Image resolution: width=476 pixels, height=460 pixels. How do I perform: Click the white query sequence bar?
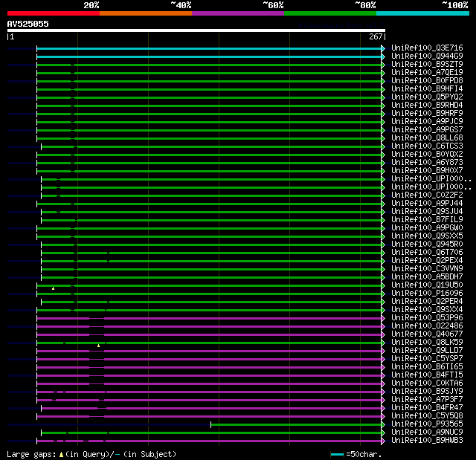coord(196,30)
